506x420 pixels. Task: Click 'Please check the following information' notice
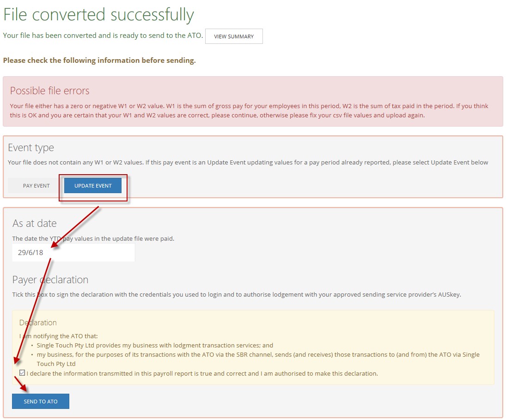click(99, 61)
